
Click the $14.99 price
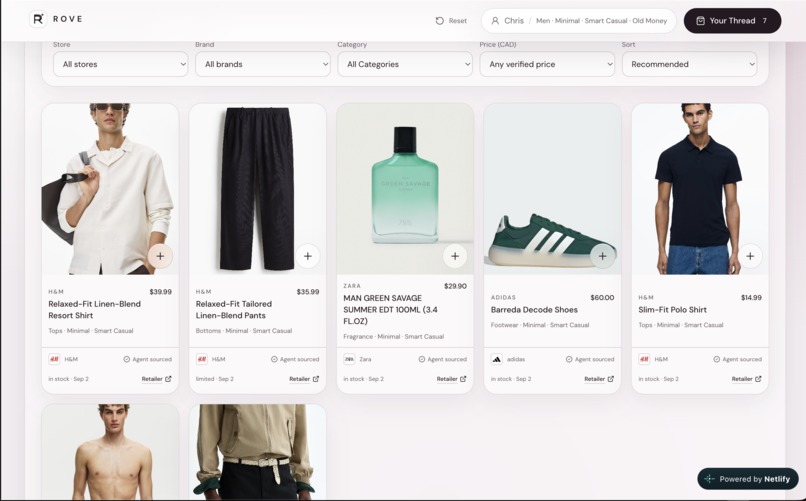click(751, 298)
